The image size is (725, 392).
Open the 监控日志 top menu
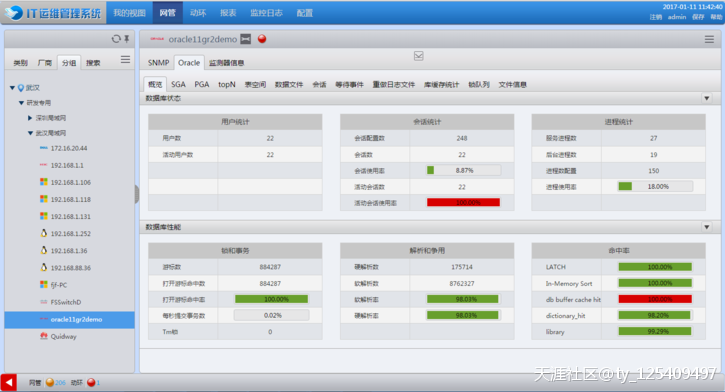266,13
